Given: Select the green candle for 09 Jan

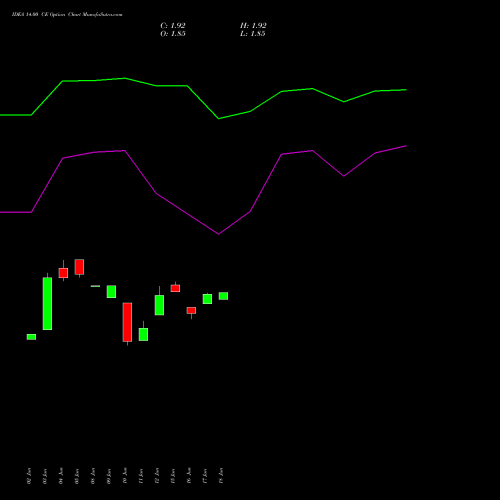Looking at the screenshot, I should point(111,292).
